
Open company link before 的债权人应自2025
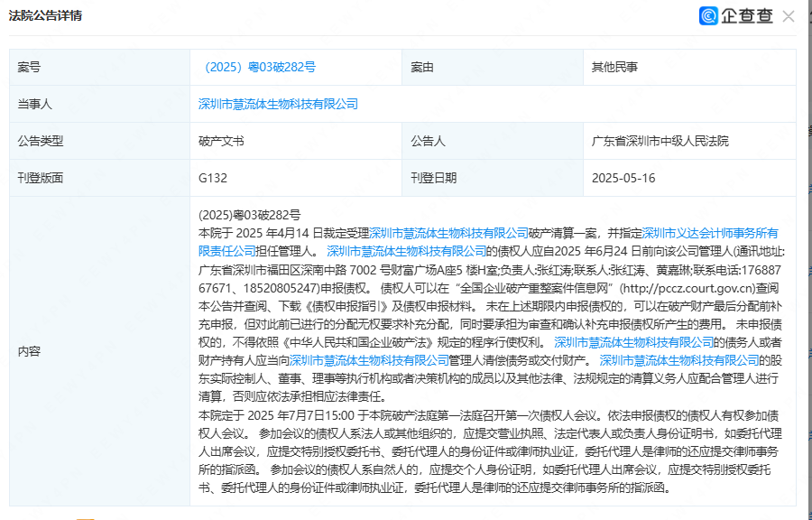[x=407, y=251]
